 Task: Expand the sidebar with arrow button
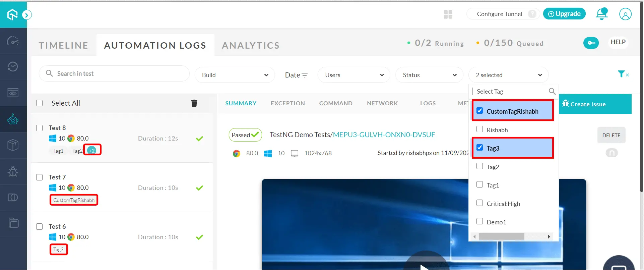point(27,15)
